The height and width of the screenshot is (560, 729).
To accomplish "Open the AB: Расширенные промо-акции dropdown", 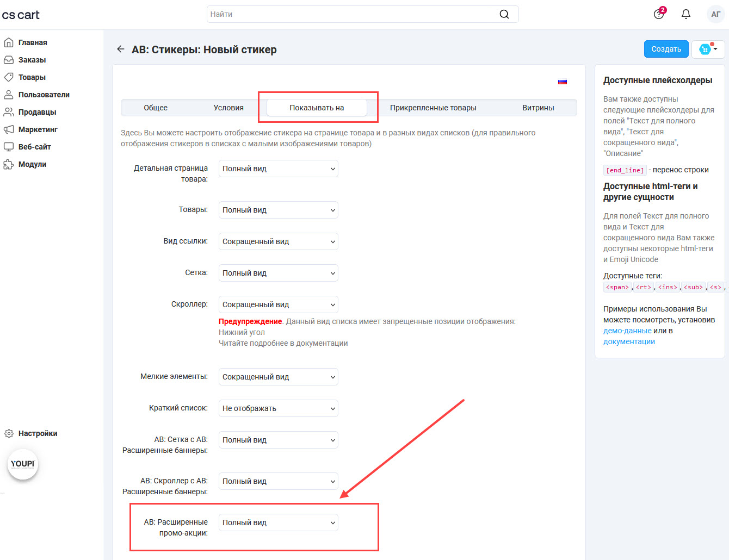I will [x=278, y=522].
